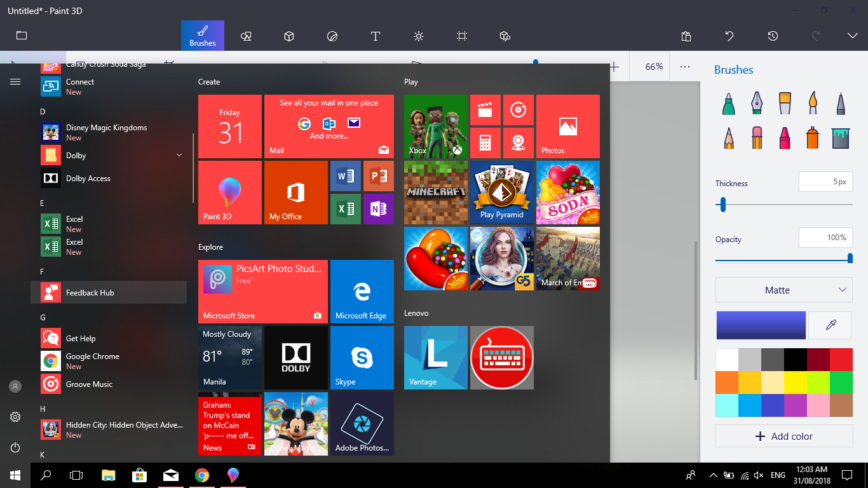Viewport: 868px width, 488px height.
Task: Open the Microsoft Edge tile
Action: coord(362,292)
